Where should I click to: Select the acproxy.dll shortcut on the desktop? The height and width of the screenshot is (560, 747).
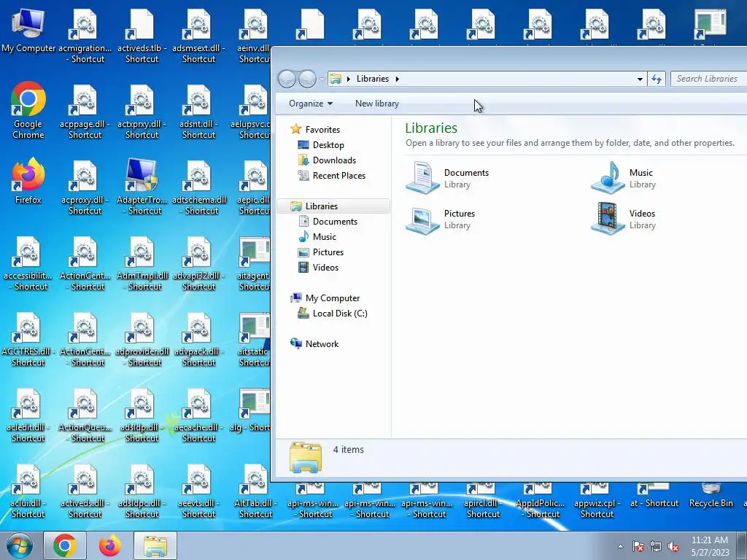tap(85, 187)
